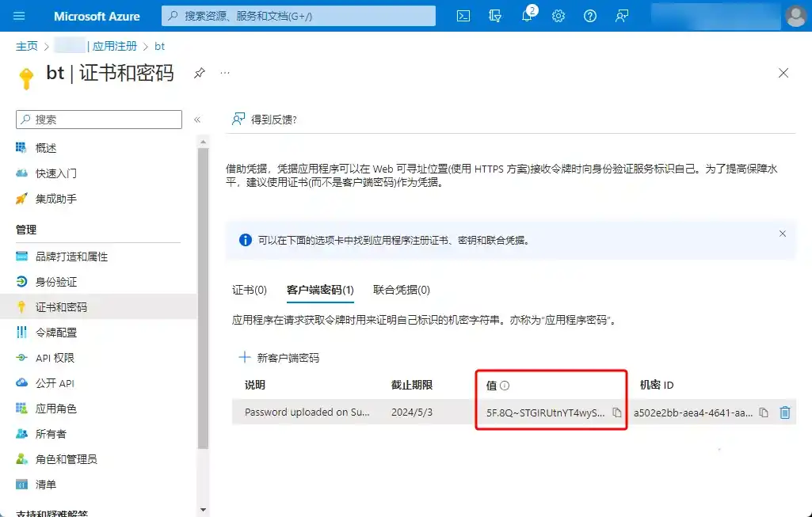
Task: Select the 身份验证 sidebar item
Action: pos(57,281)
